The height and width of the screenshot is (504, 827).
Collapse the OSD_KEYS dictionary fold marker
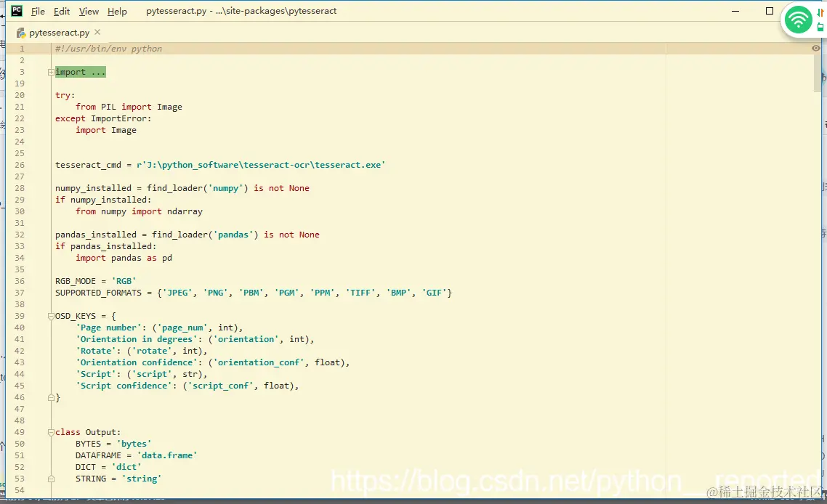coord(51,317)
